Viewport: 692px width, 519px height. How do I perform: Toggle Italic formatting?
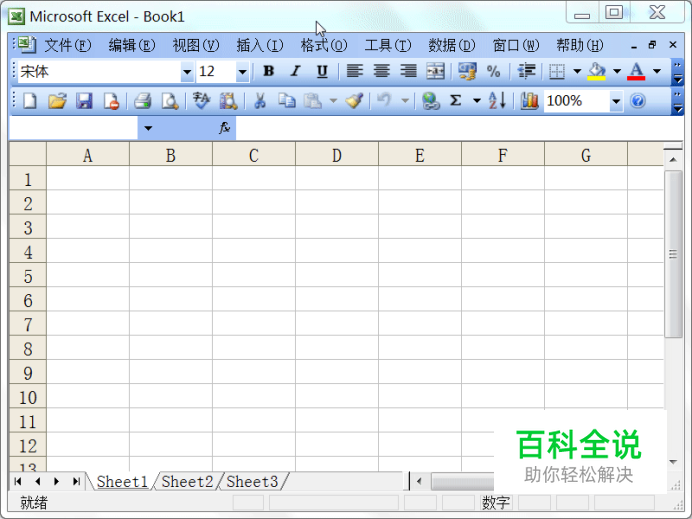click(295, 71)
